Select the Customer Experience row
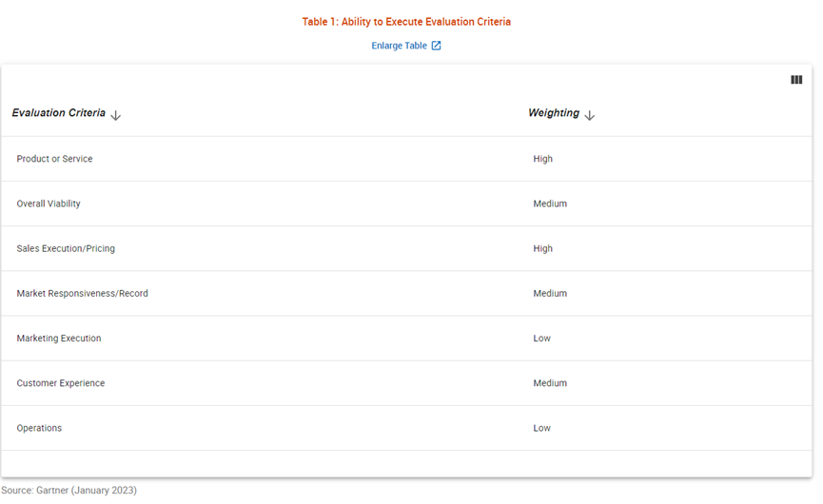 coord(406,383)
